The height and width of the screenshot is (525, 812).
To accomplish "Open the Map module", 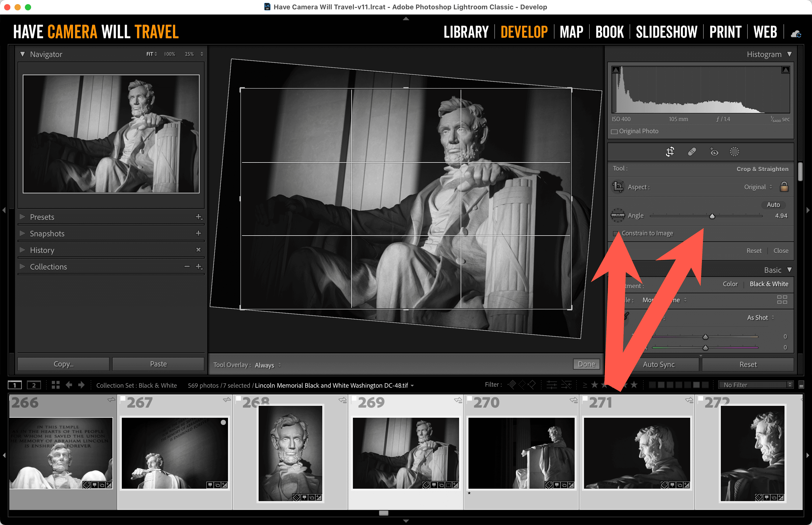I will click(x=571, y=32).
